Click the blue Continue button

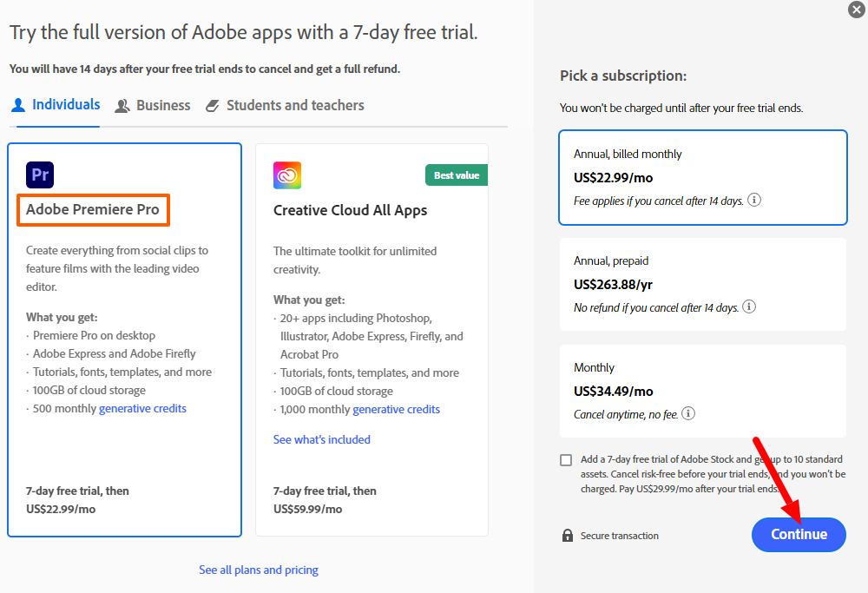tap(799, 534)
